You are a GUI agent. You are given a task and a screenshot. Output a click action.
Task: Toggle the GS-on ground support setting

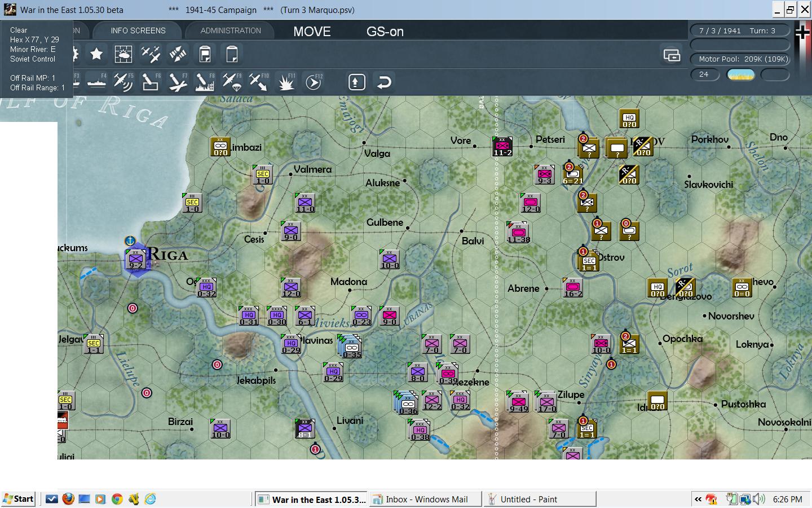pos(385,32)
